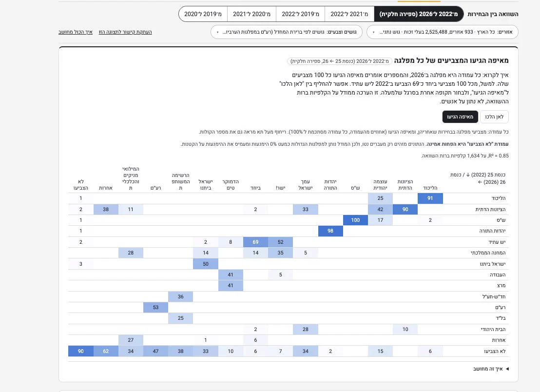This screenshot has height=392, width=540.
Task: Click the 15 cell in the לא הצביעו row
Action: click(x=380, y=351)
